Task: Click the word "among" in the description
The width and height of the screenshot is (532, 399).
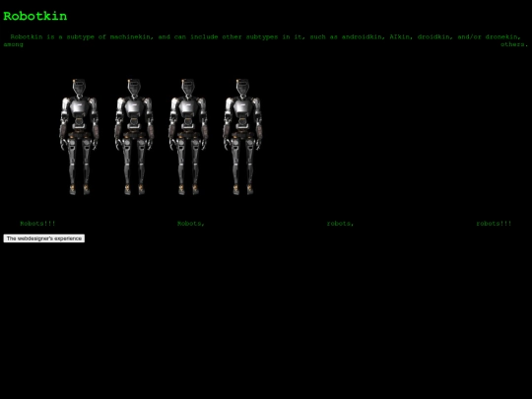Action: [x=13, y=44]
